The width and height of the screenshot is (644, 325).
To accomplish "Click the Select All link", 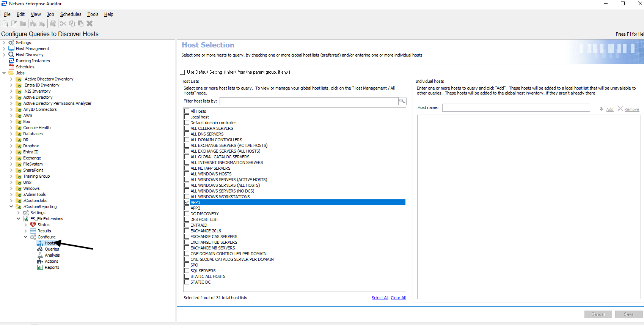I will click(x=380, y=298).
